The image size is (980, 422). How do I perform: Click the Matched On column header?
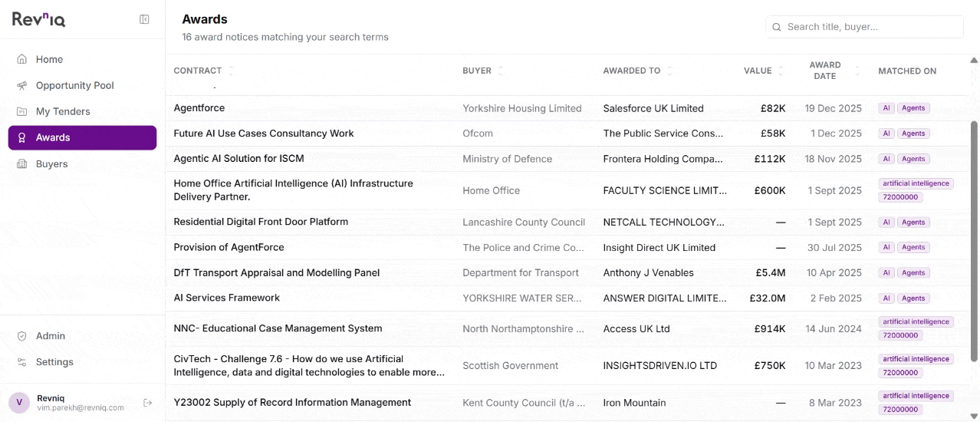tap(907, 71)
